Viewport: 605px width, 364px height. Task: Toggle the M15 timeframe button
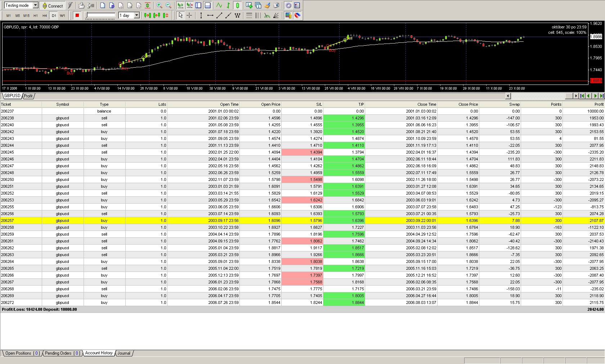[x=26, y=15]
